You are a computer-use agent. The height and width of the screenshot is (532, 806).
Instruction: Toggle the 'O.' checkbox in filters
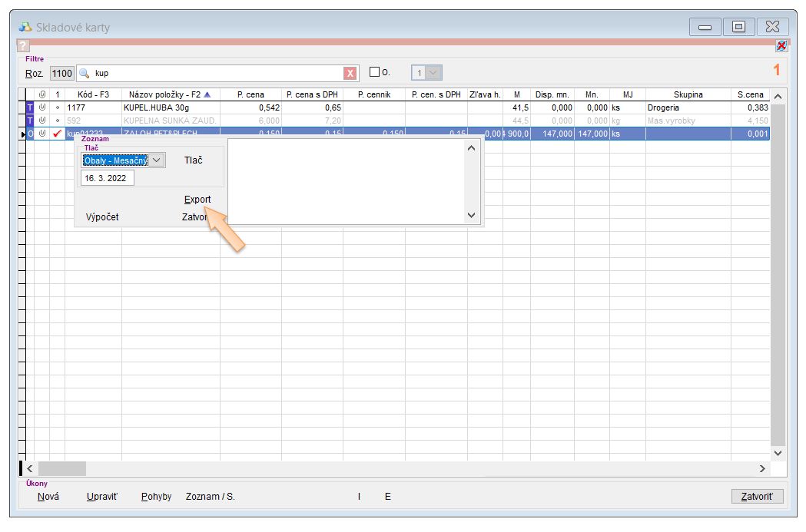[375, 72]
